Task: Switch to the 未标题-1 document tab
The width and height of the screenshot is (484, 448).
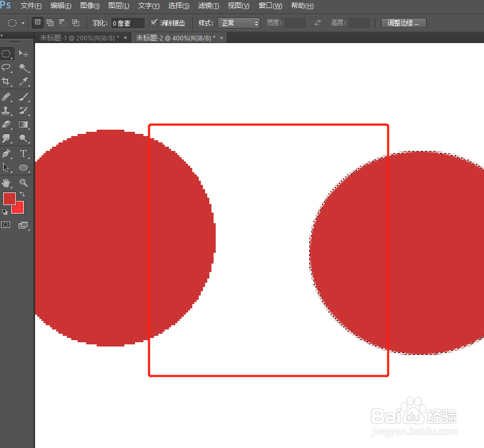Action: pos(79,38)
